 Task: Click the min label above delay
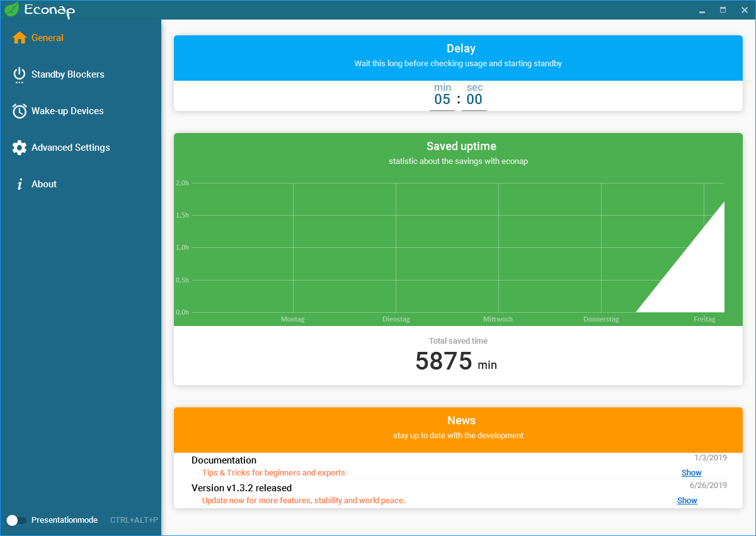(x=442, y=87)
